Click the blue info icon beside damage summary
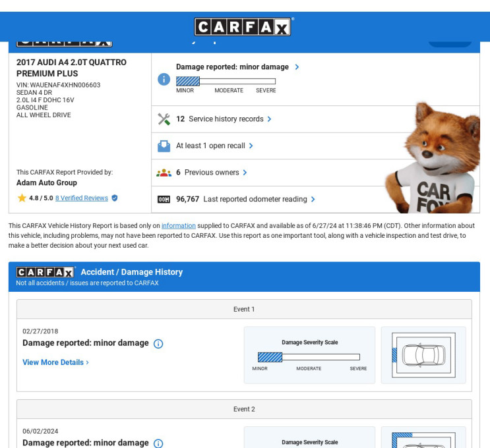Image resolution: width=490 pixels, height=448 pixels. coord(164,80)
